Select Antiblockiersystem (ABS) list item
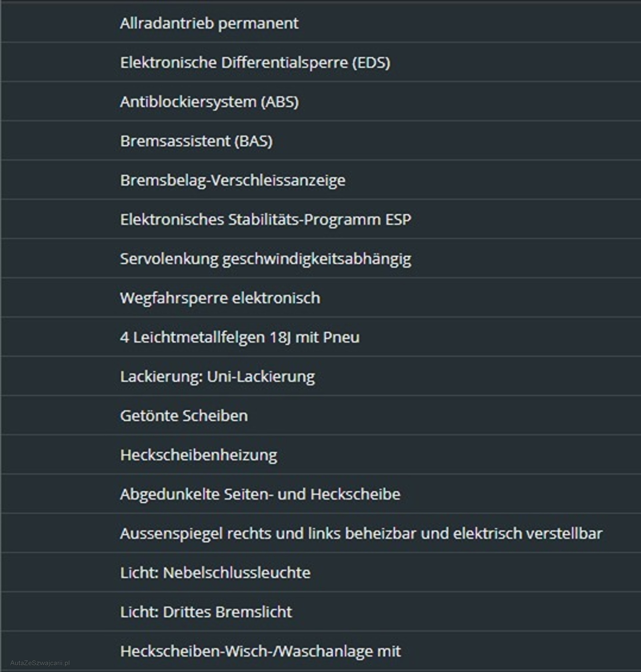Viewport: 641px width, 672px height. click(x=321, y=101)
